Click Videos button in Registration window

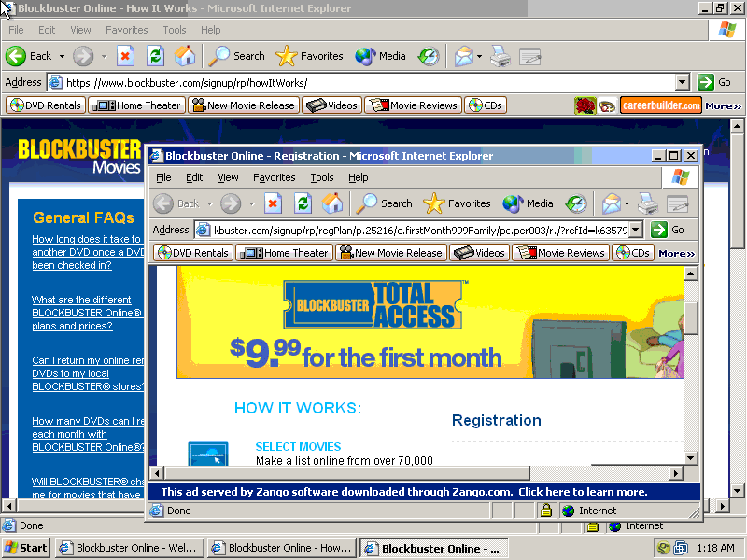pos(479,253)
